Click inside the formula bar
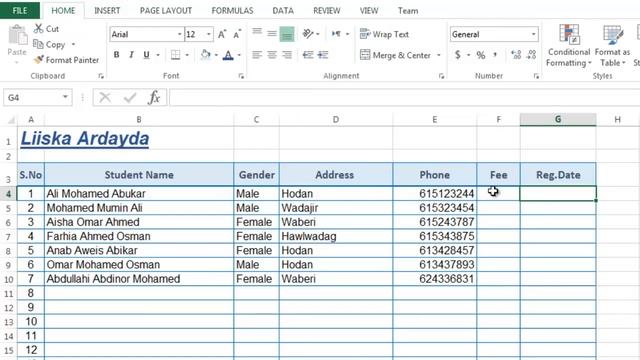Viewport: 640px width, 360px height. pos(404,98)
